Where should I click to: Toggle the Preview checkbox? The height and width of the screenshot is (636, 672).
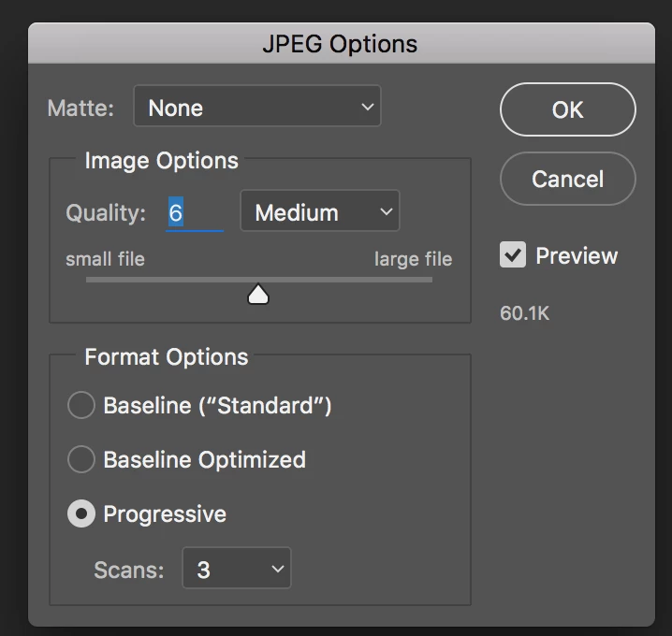click(x=513, y=255)
